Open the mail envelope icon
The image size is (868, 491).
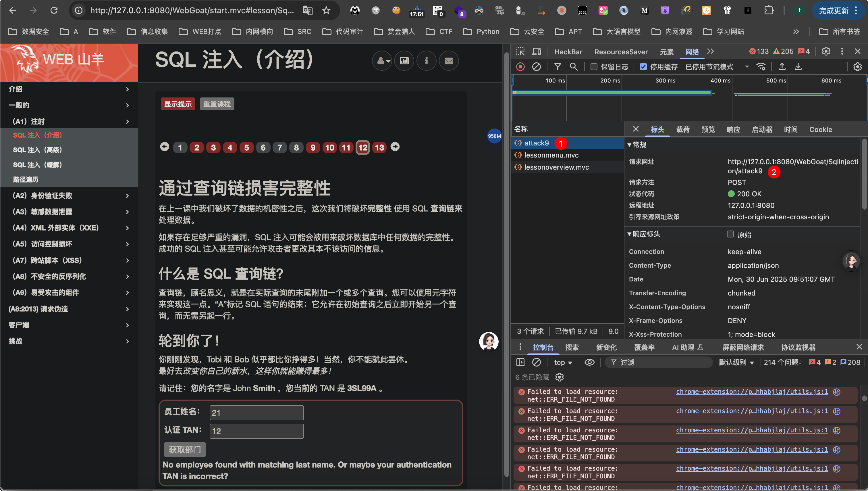[448, 61]
